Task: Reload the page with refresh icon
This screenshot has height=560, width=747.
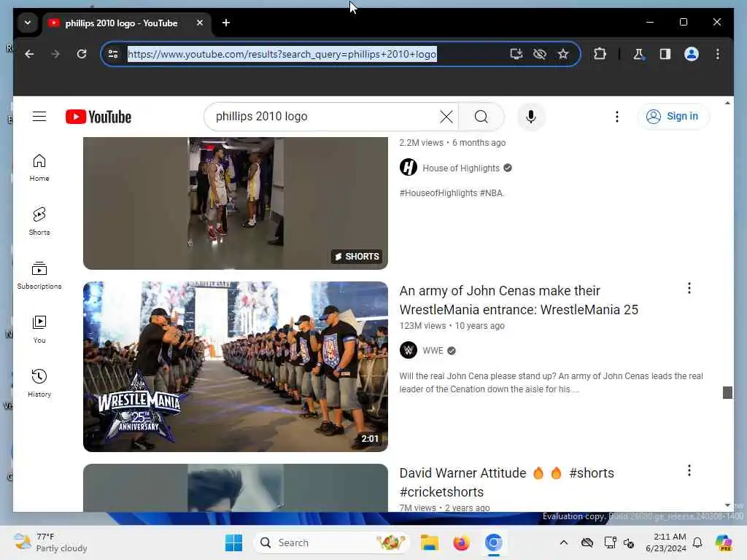Action: [82, 54]
